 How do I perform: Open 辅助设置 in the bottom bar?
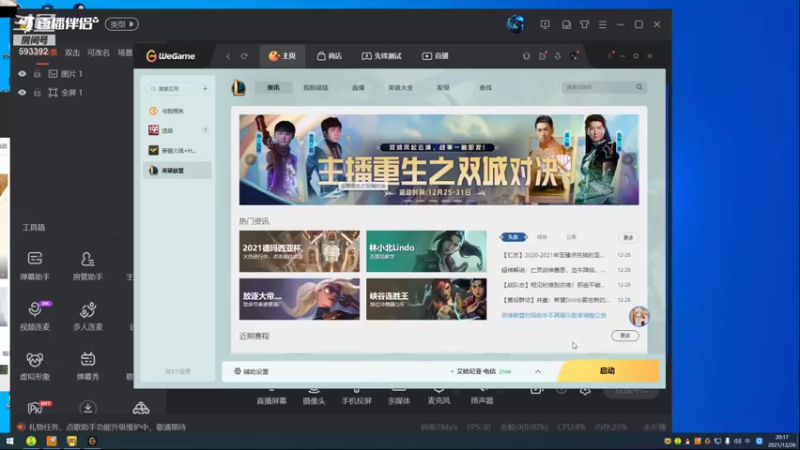[252, 371]
